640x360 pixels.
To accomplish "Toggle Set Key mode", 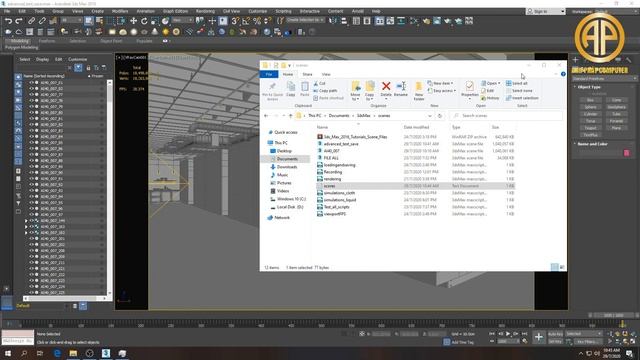I will (x=555, y=341).
